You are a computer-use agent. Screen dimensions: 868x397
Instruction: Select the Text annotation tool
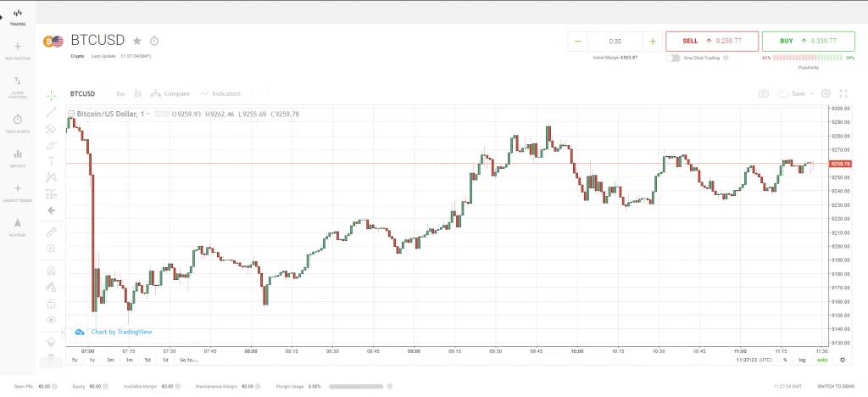pos(51,161)
